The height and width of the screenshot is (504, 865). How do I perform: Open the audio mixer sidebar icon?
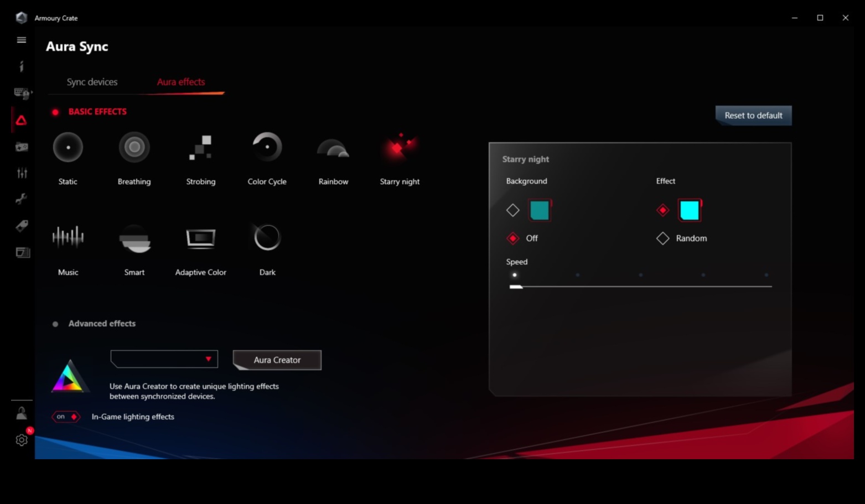coord(22,173)
